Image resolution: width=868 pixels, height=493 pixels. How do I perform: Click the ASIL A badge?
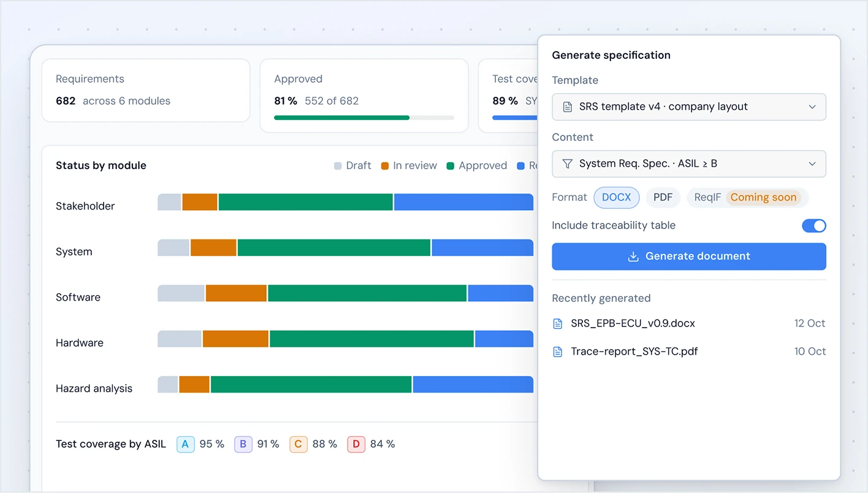(186, 444)
